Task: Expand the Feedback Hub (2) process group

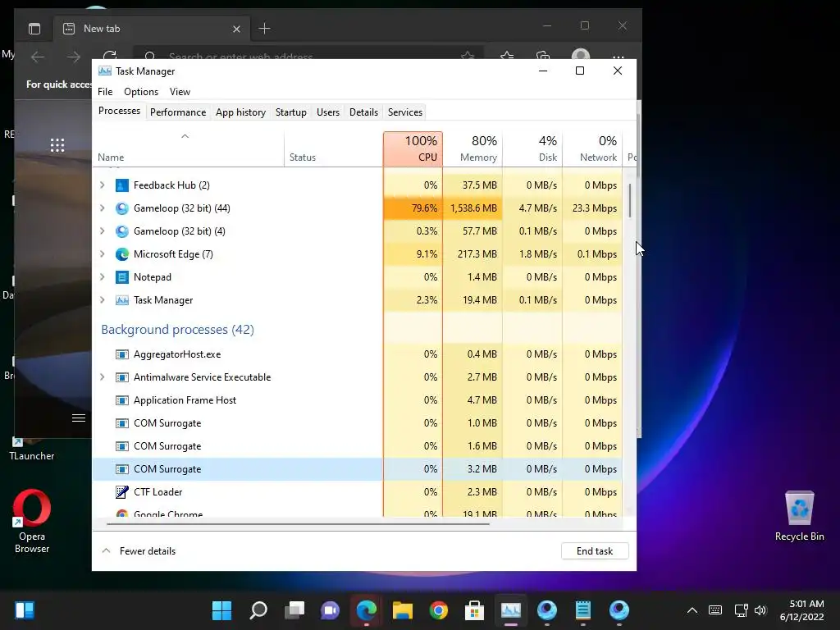Action: (103, 185)
